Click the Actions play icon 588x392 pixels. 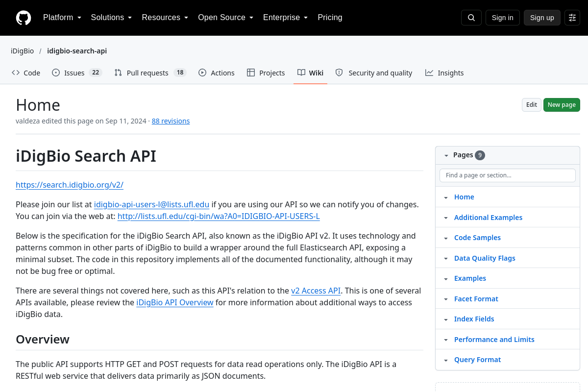pyautogui.click(x=202, y=73)
